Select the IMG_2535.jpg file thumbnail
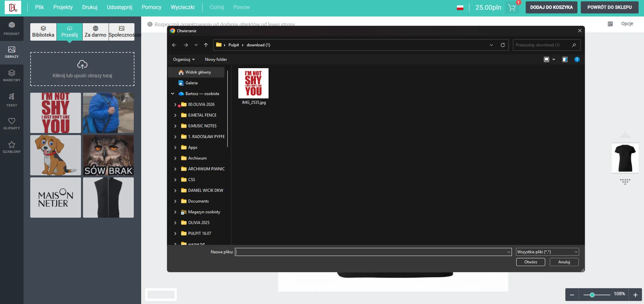644x304 pixels. (253, 83)
